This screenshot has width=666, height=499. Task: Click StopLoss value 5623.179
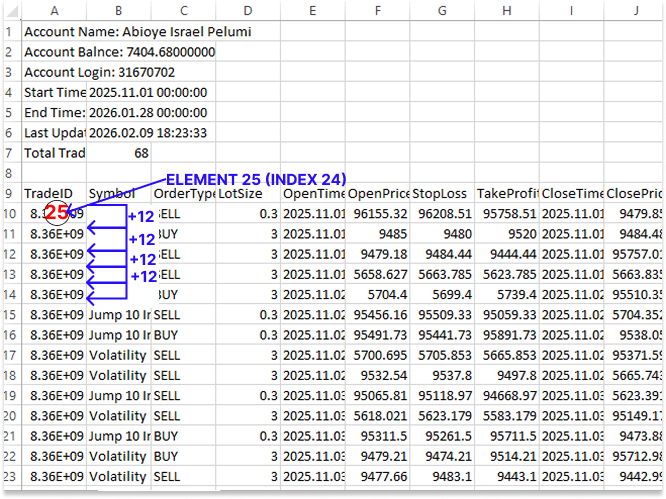442,416
